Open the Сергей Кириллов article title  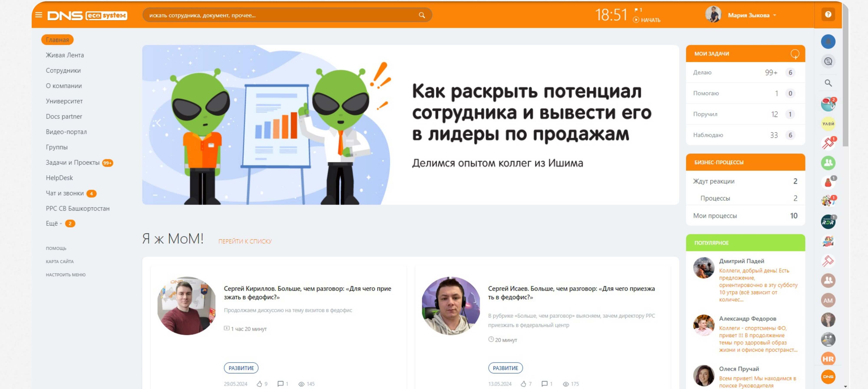(308, 293)
